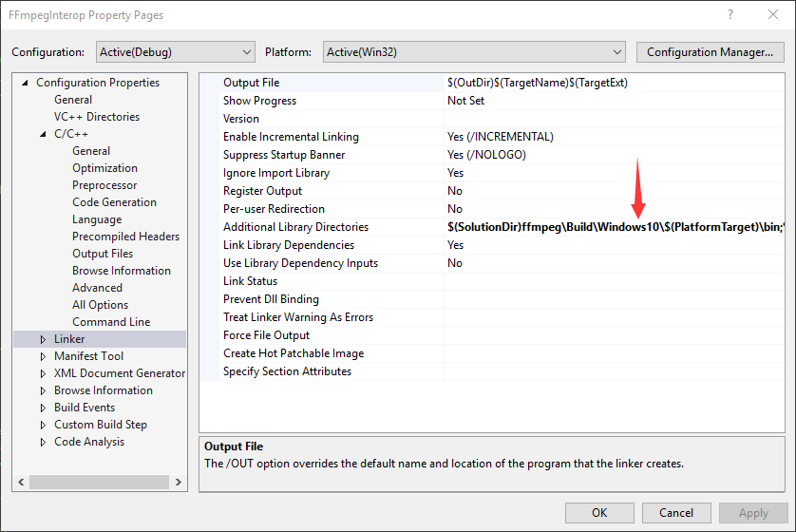Click the $(SolutionDir)ffmpeg\Build library path value
The height and width of the screenshot is (532, 796).
(616, 227)
